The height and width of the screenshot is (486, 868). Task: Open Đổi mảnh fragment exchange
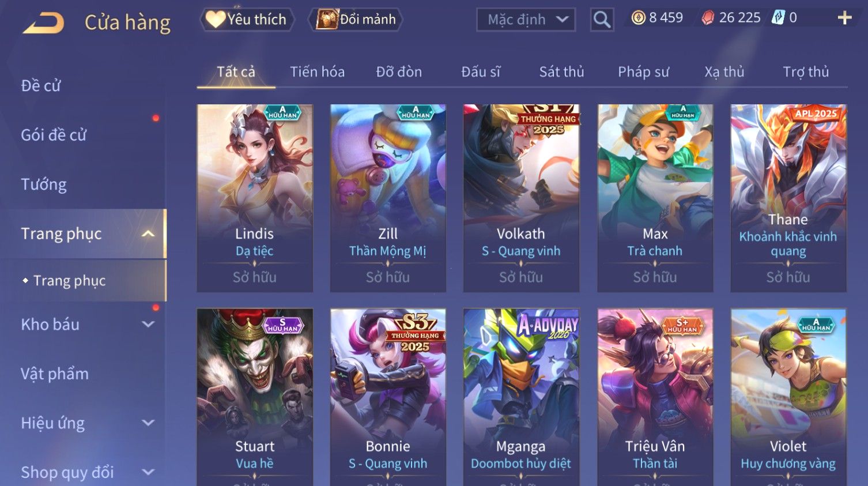click(356, 20)
